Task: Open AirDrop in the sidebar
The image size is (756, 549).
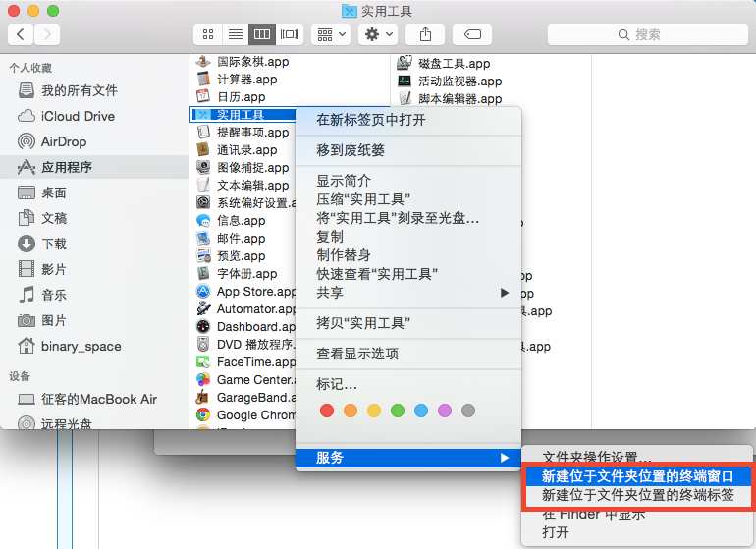Action: point(94,141)
